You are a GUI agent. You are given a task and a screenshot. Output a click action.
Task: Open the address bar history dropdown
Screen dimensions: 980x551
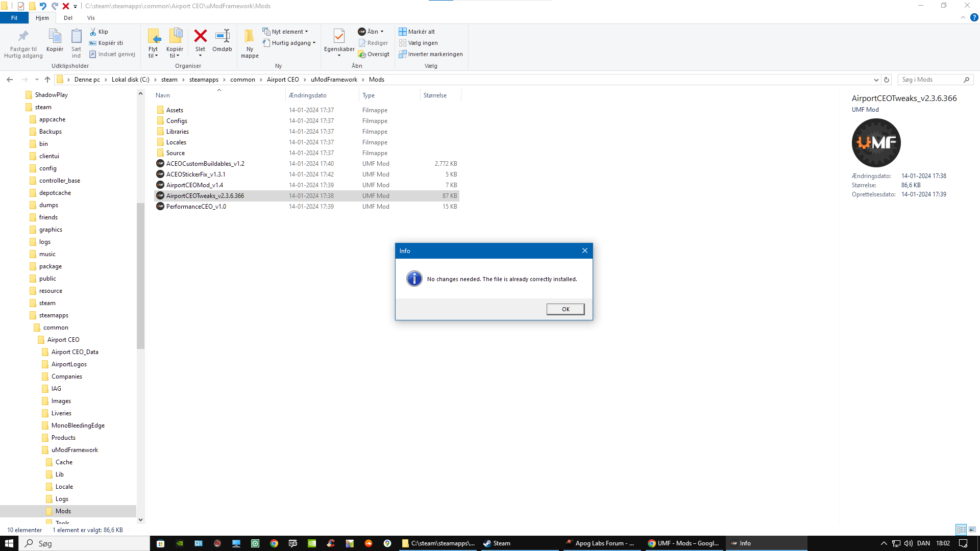click(x=876, y=80)
